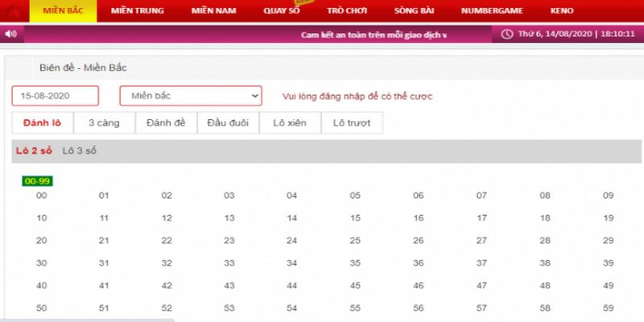Open the NUMBERGAME menu

pyautogui.click(x=492, y=11)
